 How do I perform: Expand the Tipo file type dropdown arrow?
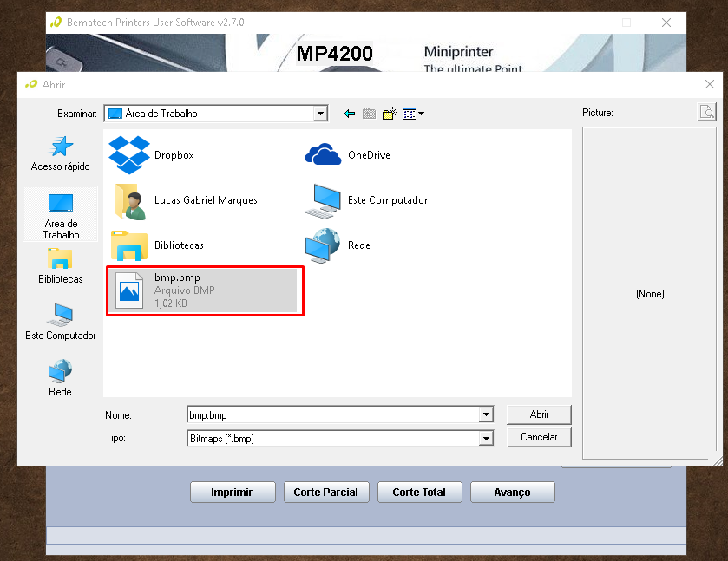click(x=486, y=438)
